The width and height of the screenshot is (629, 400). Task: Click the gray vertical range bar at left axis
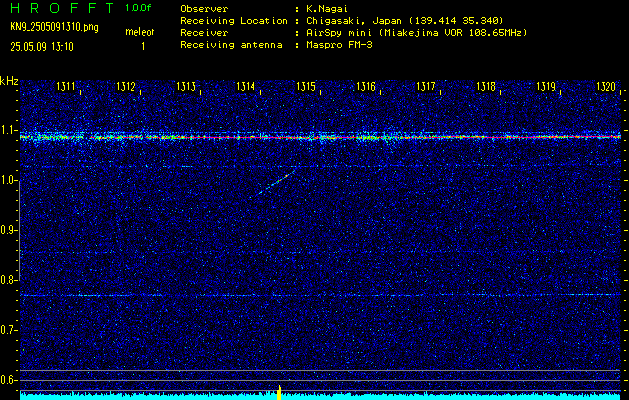(x=19, y=231)
